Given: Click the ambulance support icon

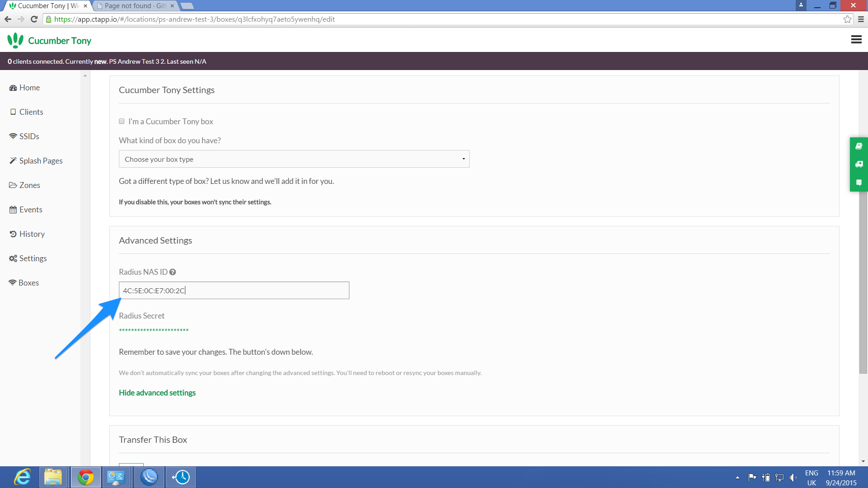Looking at the screenshot, I should tap(859, 164).
